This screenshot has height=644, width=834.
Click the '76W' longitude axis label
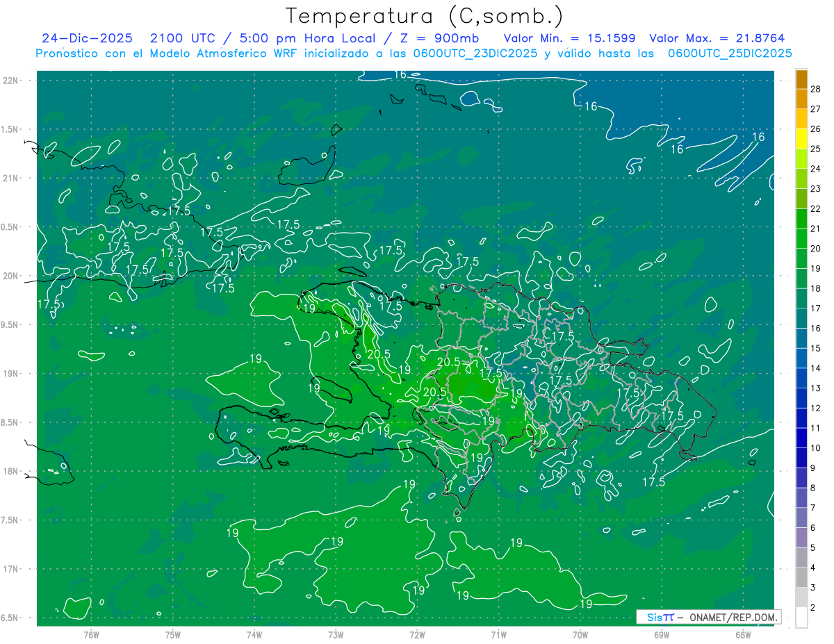[91, 635]
